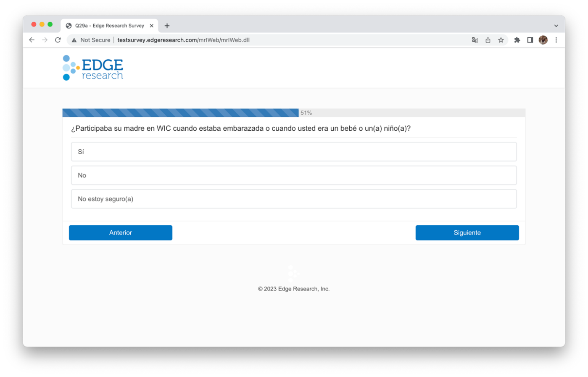Click the Not Secure warning icon
This screenshot has width=588, height=377.
[74, 40]
